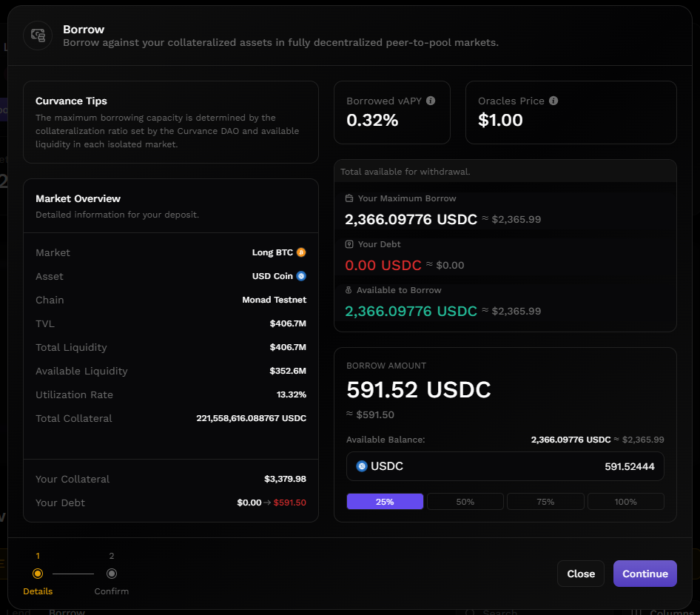This screenshot has width=700, height=615.
Task: Click the large 591.52 USDC borrow amount
Action: pyautogui.click(x=419, y=390)
